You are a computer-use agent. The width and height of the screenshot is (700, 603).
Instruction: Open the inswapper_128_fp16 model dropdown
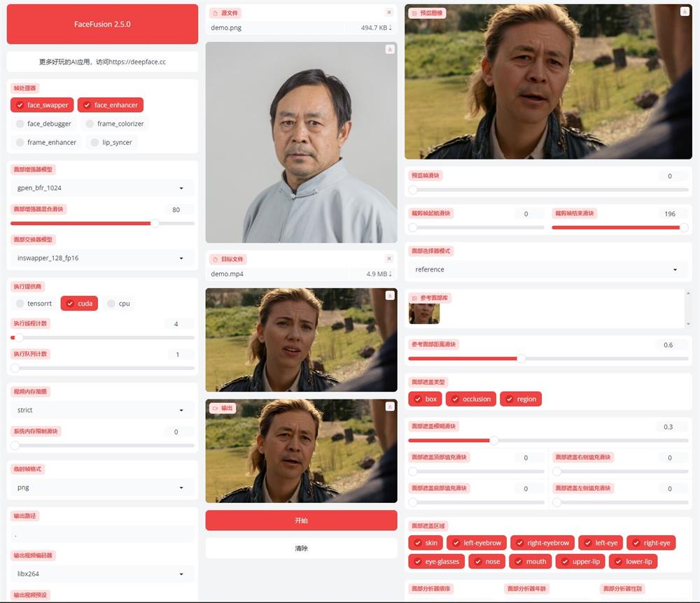[x=102, y=258]
